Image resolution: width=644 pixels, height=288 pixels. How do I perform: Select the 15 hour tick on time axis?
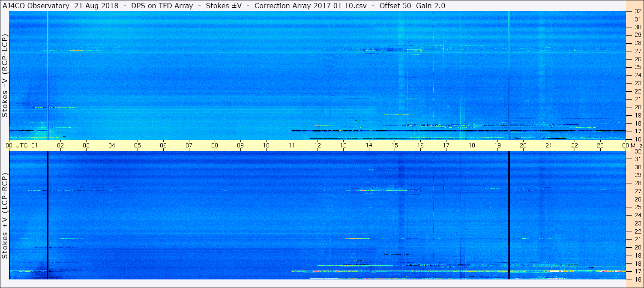click(x=395, y=145)
